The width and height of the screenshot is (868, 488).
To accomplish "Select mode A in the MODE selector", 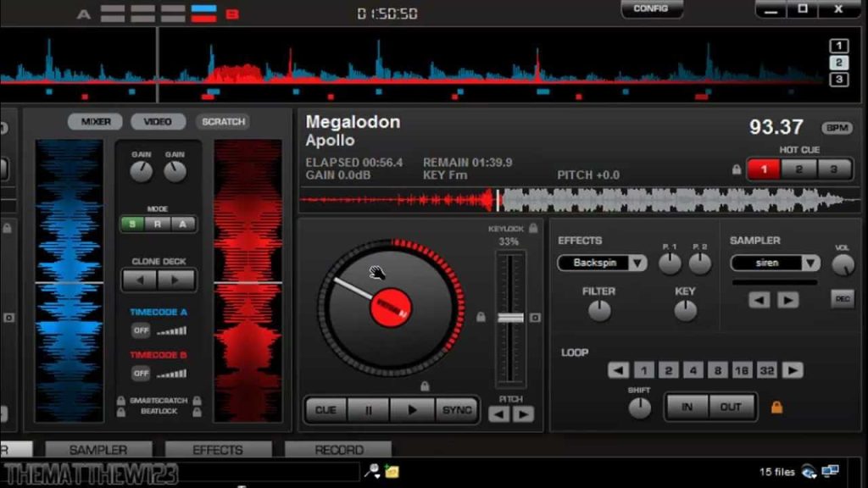I will pyautogui.click(x=183, y=224).
